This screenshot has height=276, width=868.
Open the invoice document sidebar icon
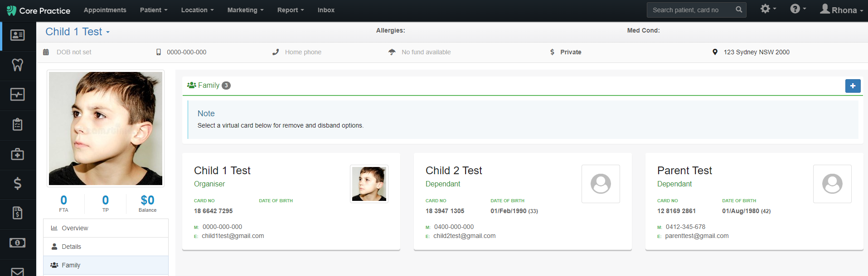(x=18, y=213)
